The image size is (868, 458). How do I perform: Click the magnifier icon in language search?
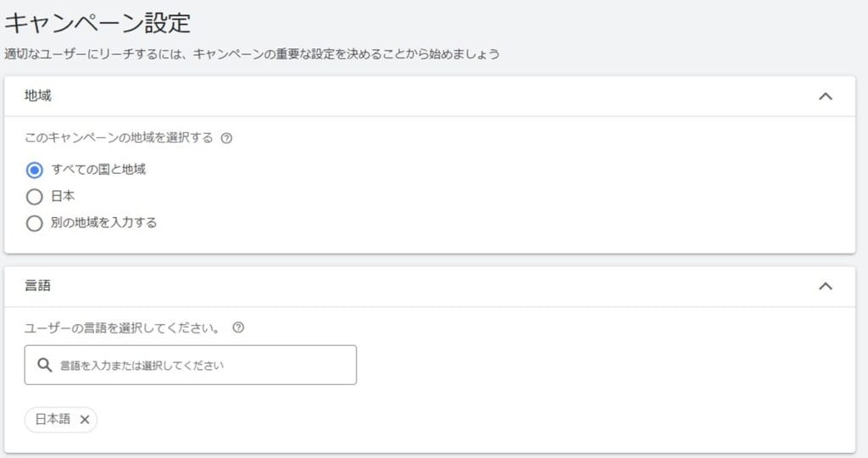44,365
